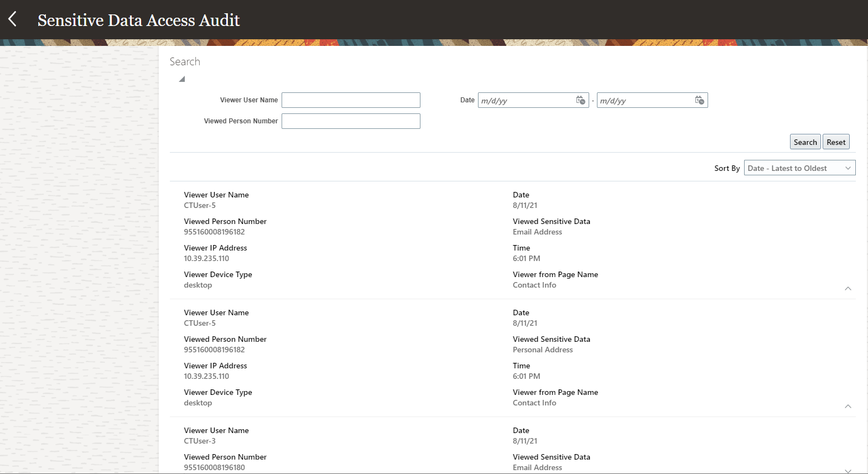This screenshot has width=868, height=474.
Task: Click the first record's 10.39.235.110 IP address
Action: [206, 259]
